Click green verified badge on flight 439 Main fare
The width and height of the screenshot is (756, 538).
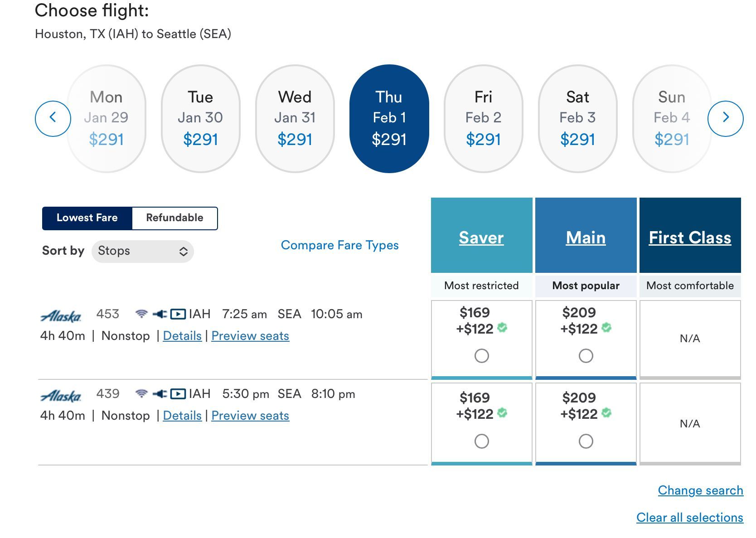pos(606,412)
